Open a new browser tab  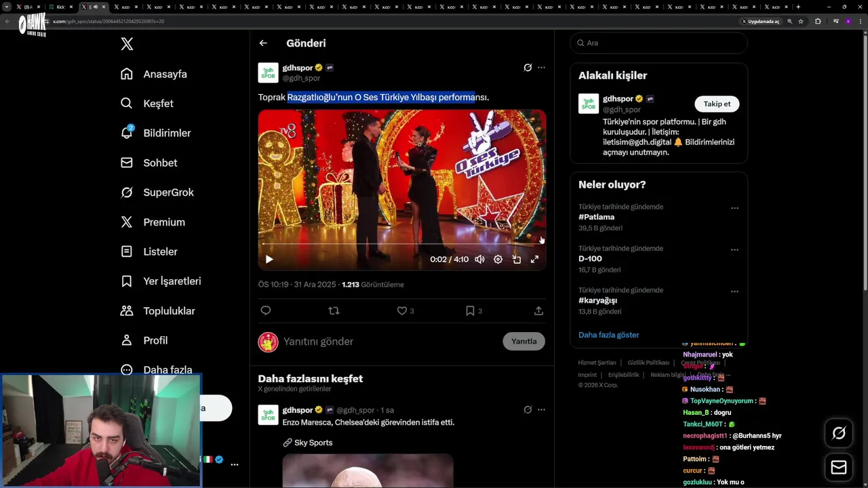point(798,7)
